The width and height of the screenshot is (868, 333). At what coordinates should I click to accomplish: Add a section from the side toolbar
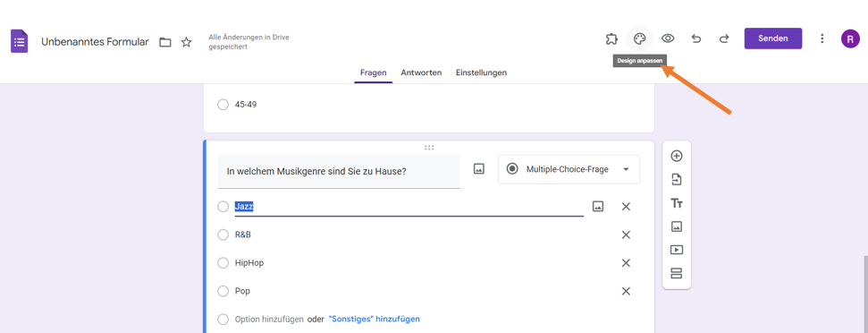(x=677, y=273)
